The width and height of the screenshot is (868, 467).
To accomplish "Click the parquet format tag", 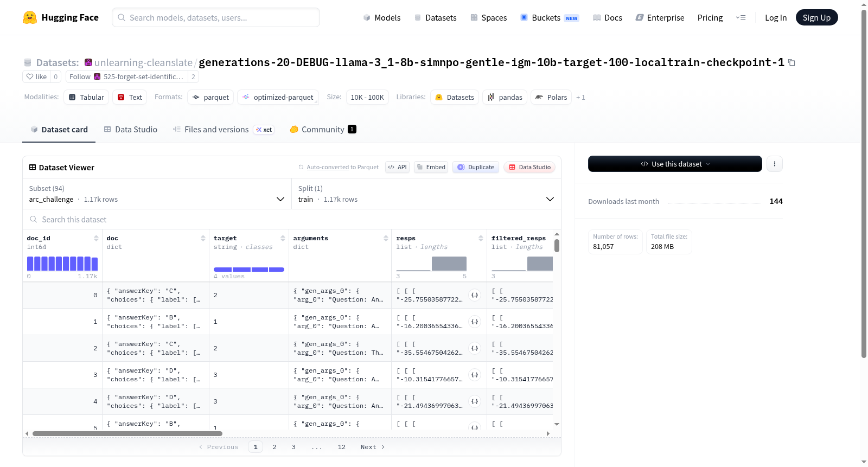I will tap(210, 98).
